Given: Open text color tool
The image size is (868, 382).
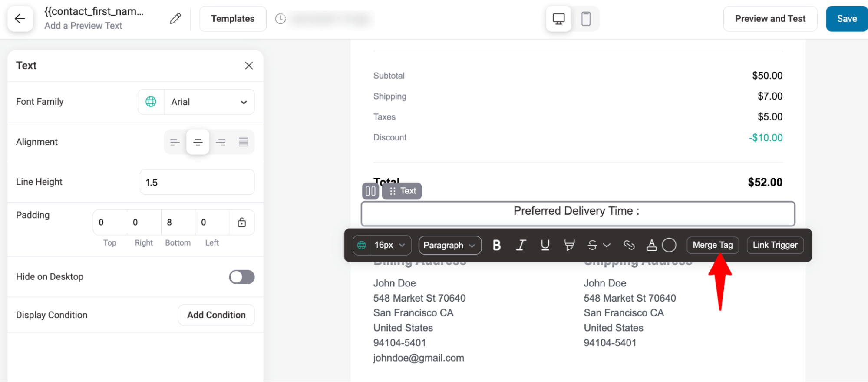Looking at the screenshot, I should [x=651, y=246].
